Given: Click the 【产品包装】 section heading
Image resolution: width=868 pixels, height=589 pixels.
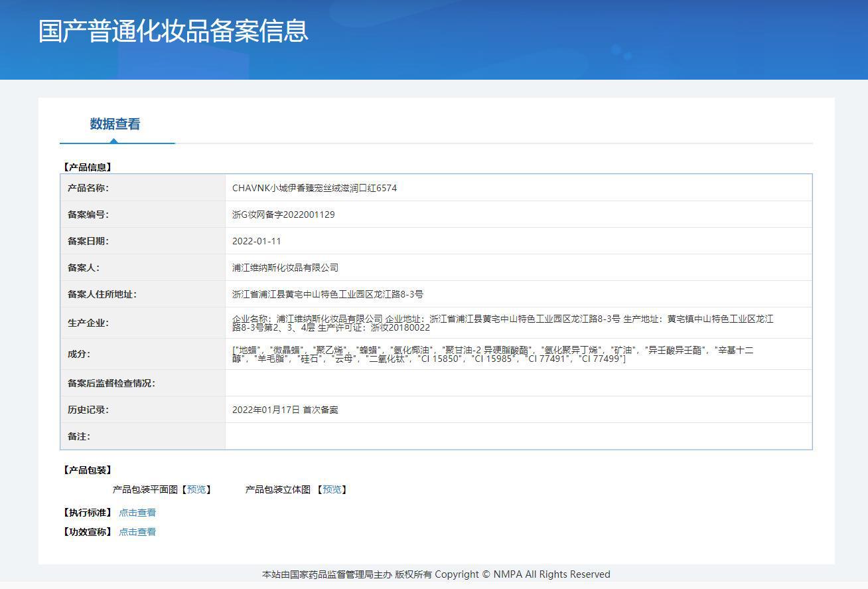Looking at the screenshot, I should click(87, 470).
